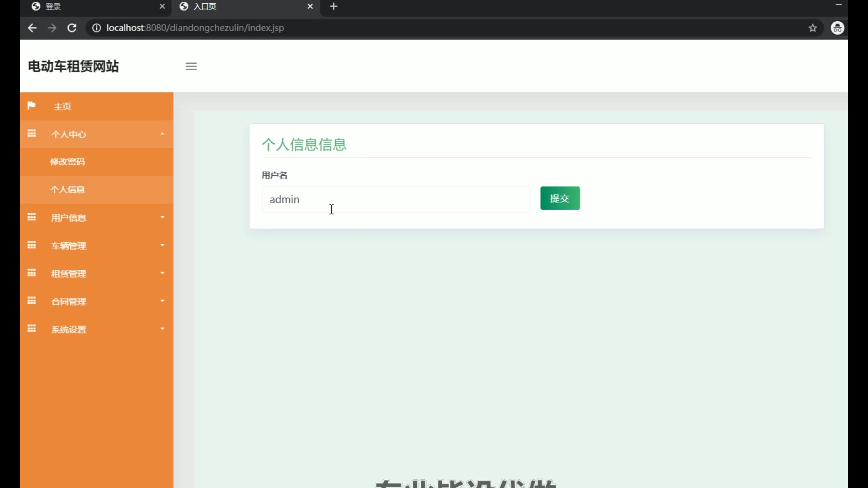Click the flag icon beside 主页

click(x=31, y=106)
